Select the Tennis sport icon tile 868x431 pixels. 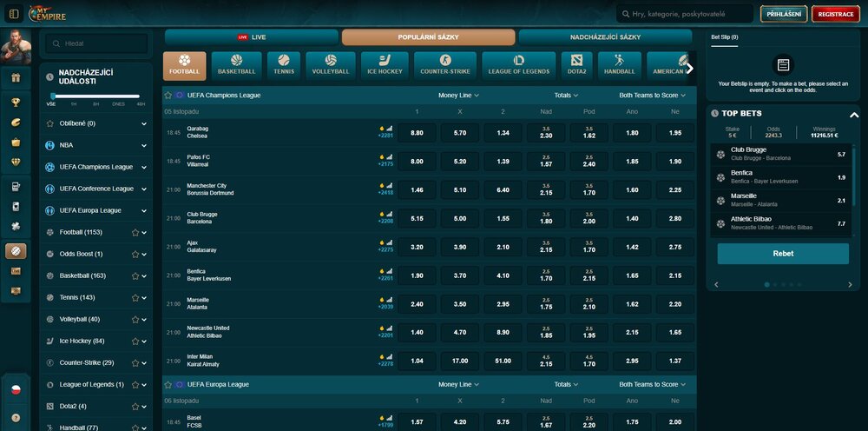click(284, 65)
